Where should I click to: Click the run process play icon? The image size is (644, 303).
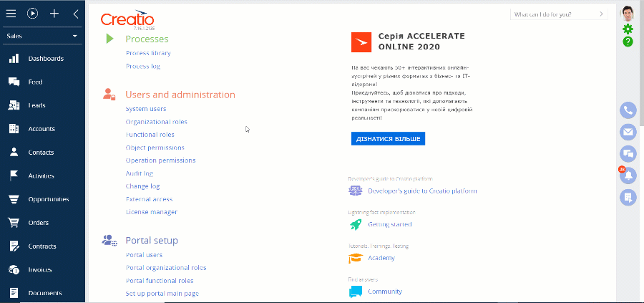pos(32,14)
